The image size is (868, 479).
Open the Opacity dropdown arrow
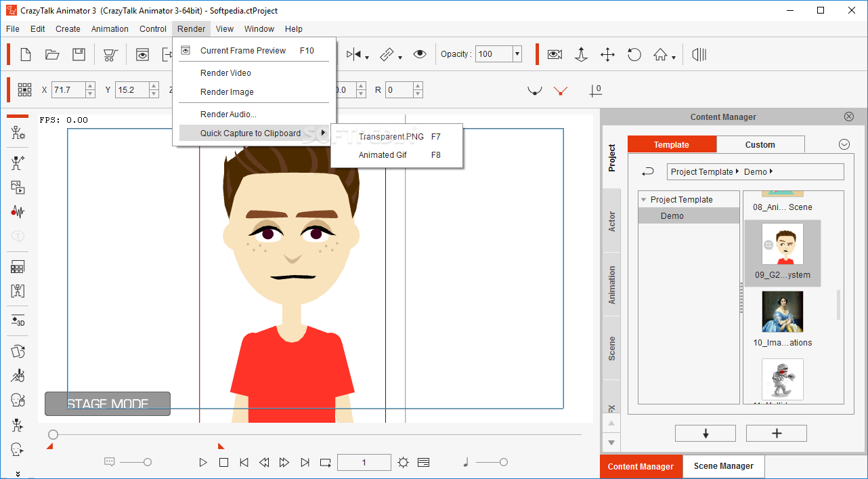(517, 54)
